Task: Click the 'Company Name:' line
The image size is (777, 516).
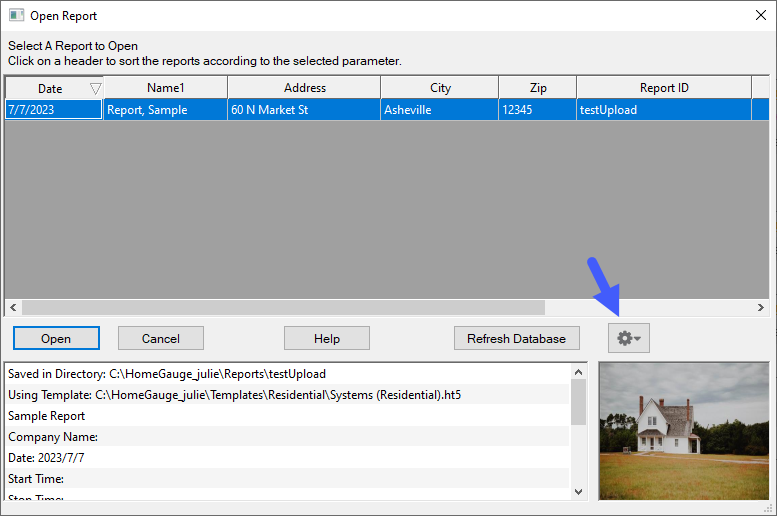Action: click(x=287, y=437)
